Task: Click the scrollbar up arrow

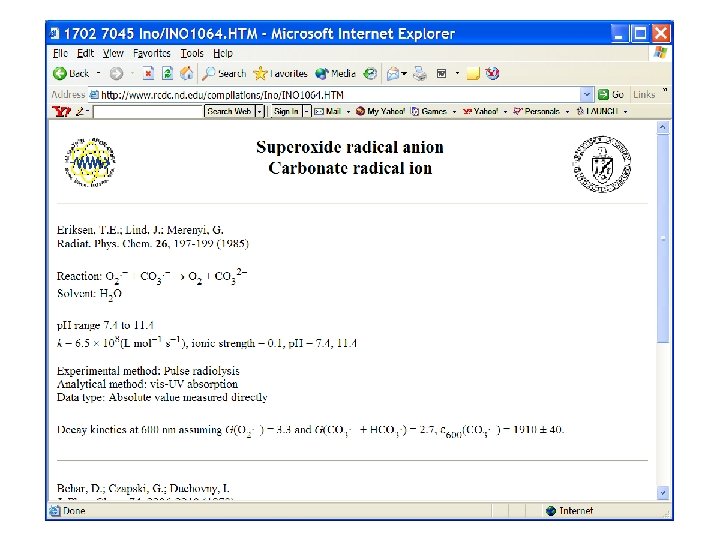Action: [663, 127]
